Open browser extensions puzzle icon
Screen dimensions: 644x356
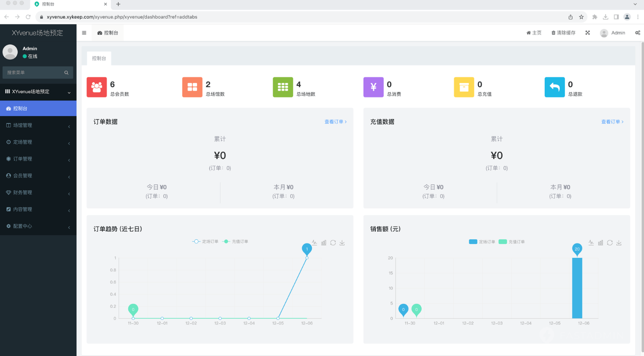point(595,17)
